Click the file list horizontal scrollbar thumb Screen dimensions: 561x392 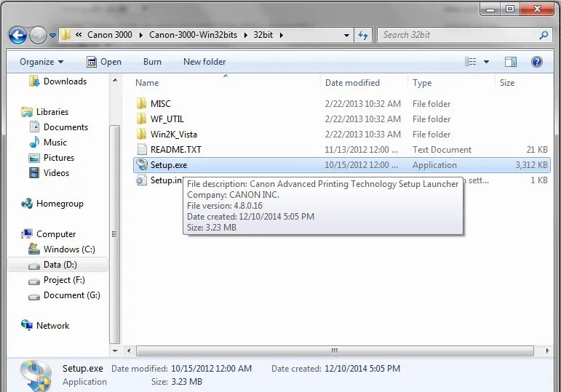[335, 351]
